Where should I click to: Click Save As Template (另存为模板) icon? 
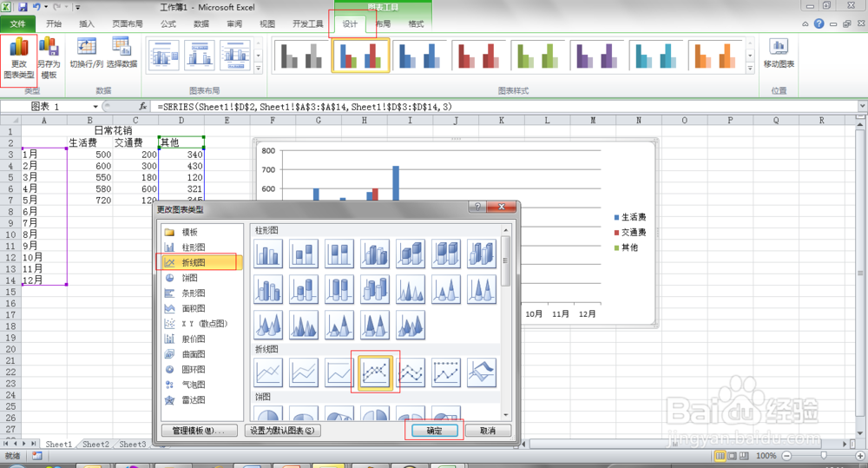coord(49,59)
